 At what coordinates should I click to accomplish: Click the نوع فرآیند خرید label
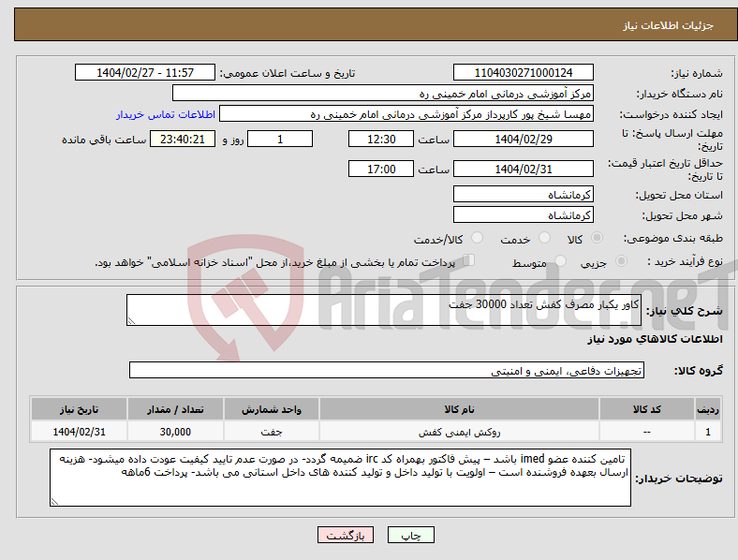685,261
